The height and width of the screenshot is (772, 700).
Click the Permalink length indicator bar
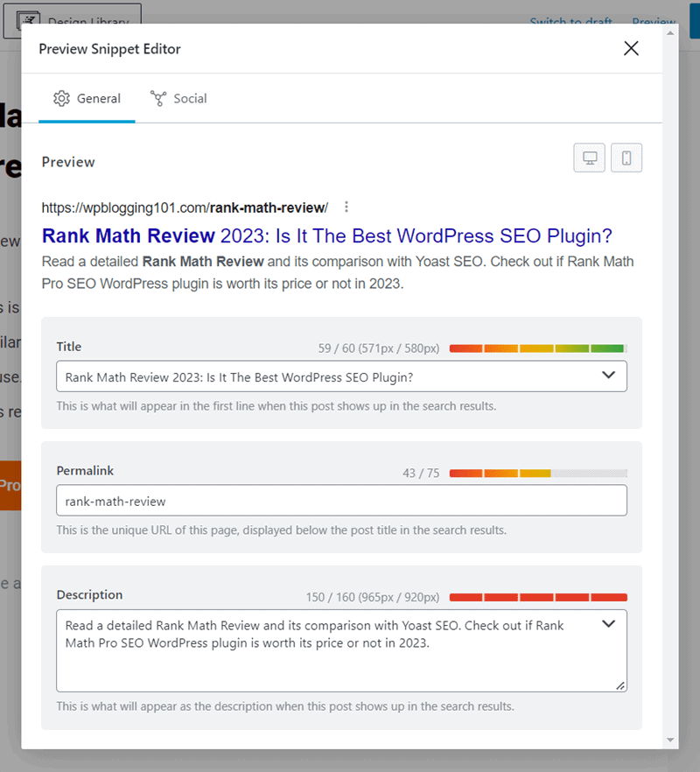tap(538, 474)
